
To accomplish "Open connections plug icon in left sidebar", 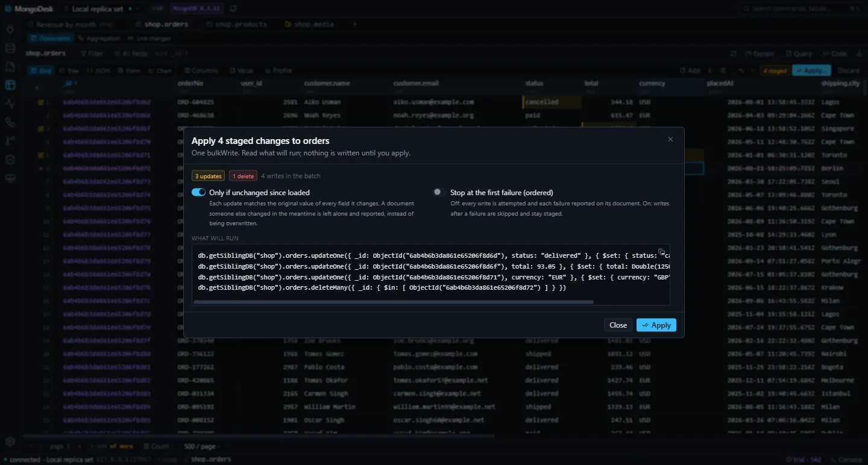I will 10,30.
